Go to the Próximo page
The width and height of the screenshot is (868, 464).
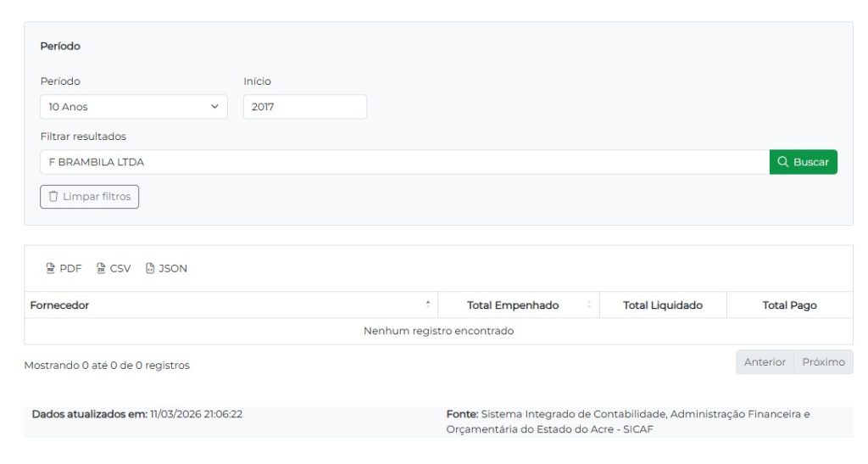pyautogui.click(x=823, y=362)
